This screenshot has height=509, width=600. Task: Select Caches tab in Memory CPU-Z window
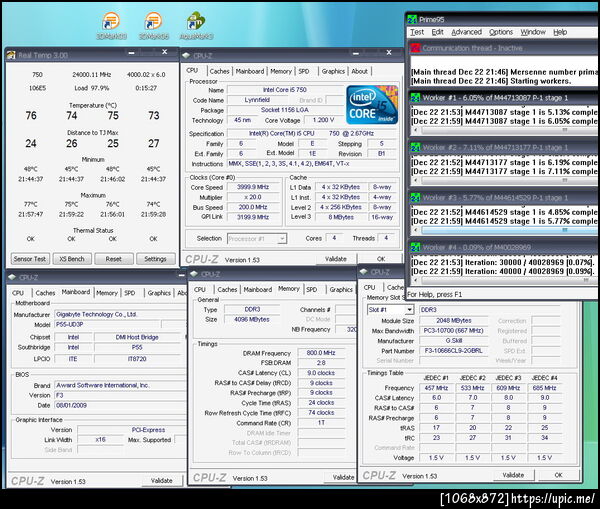pyautogui.click(x=227, y=290)
